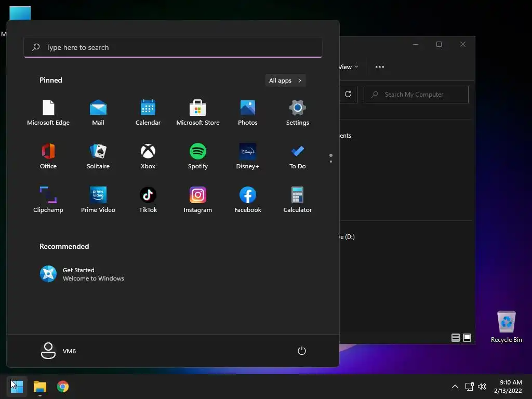Click the Search My Computer field
Screen dimensions: 532x399
(x=416, y=95)
